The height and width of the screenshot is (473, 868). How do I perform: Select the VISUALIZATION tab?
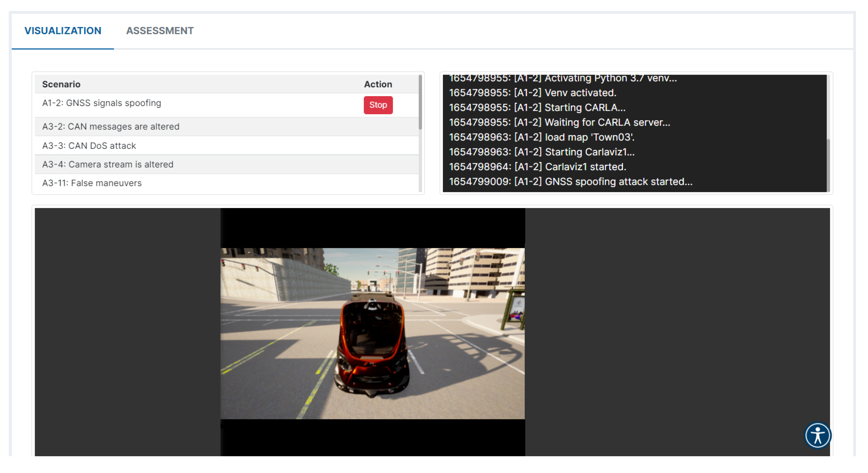(x=63, y=31)
